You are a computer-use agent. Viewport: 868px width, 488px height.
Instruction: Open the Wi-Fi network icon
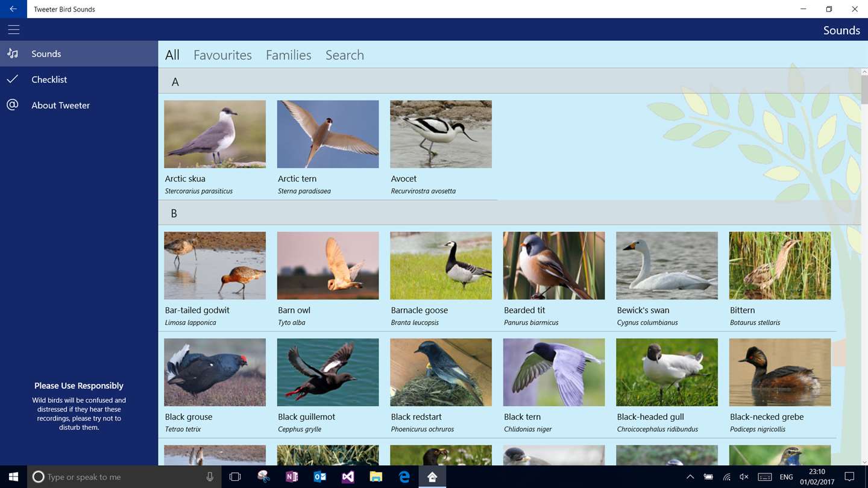coord(727,477)
